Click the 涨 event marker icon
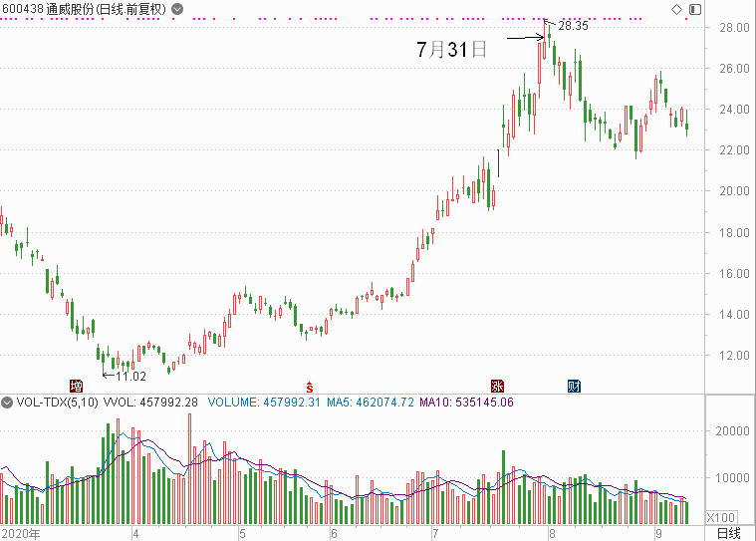Screen dimensions: 756x541 pos(497,386)
